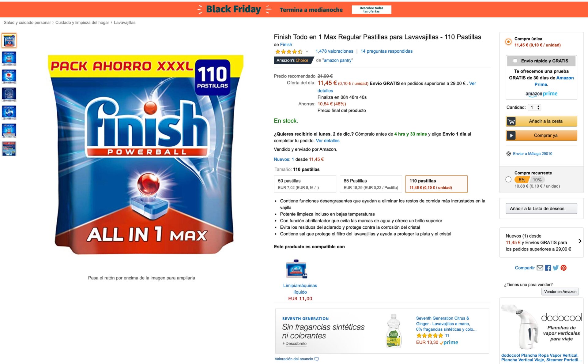588x364 pixels.
Task: Select the Compra única radio option
Action: tap(508, 42)
